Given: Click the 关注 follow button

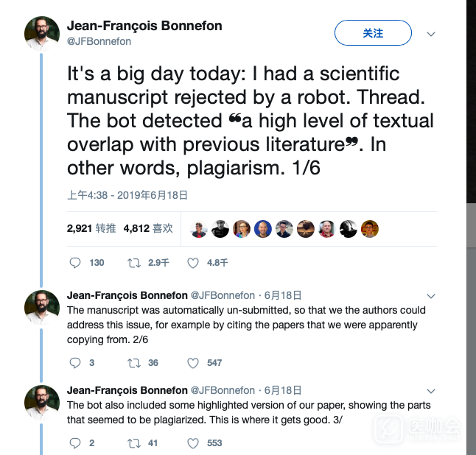Looking at the screenshot, I should pos(373,33).
